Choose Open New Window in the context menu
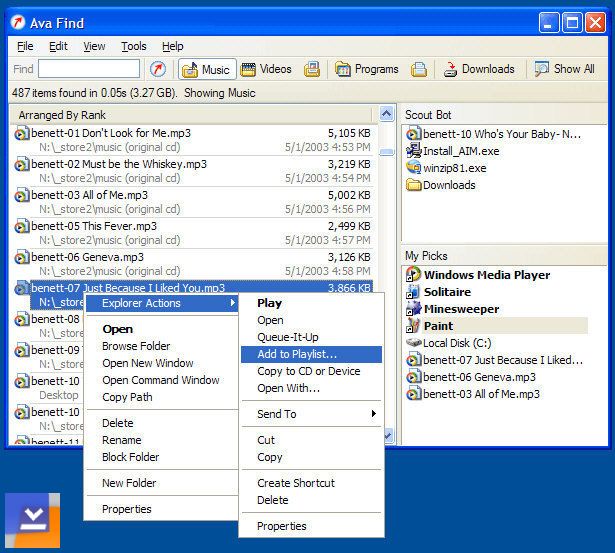 pos(162,363)
